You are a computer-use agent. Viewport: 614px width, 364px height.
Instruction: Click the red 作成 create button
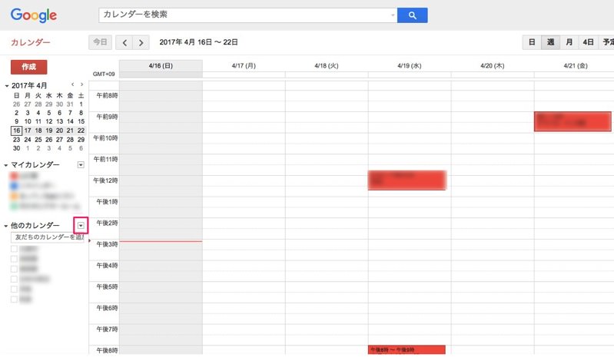pos(29,67)
